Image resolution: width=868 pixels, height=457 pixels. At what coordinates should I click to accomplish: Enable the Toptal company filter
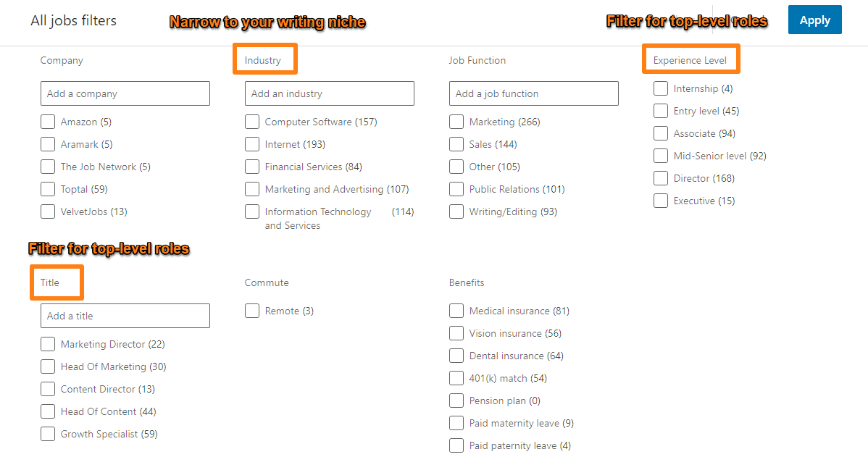[x=48, y=189]
